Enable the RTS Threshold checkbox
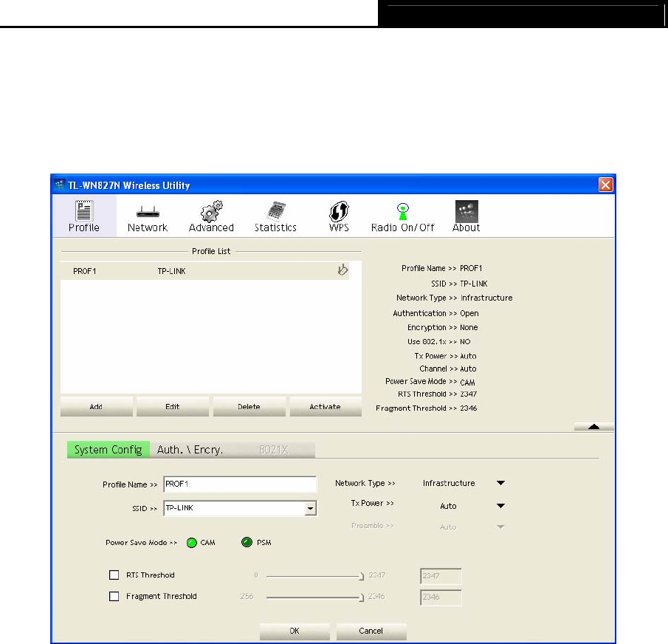Viewport: 668px width, 644px height. 114,575
